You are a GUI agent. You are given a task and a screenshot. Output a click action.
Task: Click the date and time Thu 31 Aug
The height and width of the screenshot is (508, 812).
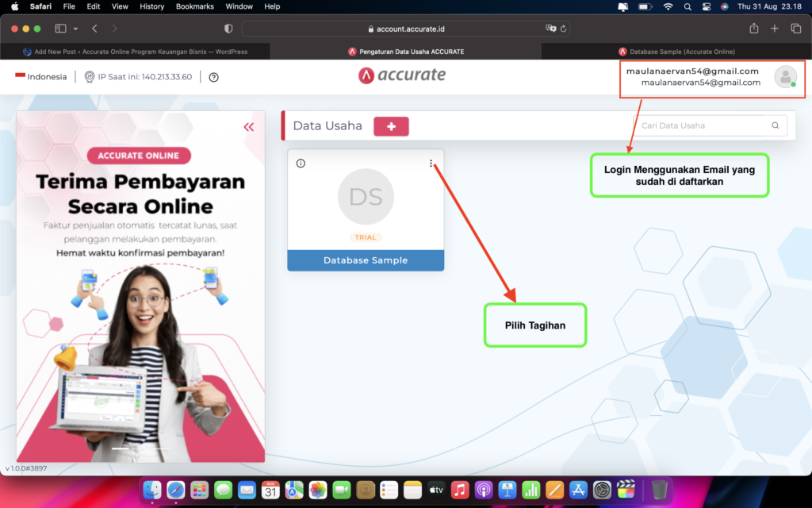(769, 6)
